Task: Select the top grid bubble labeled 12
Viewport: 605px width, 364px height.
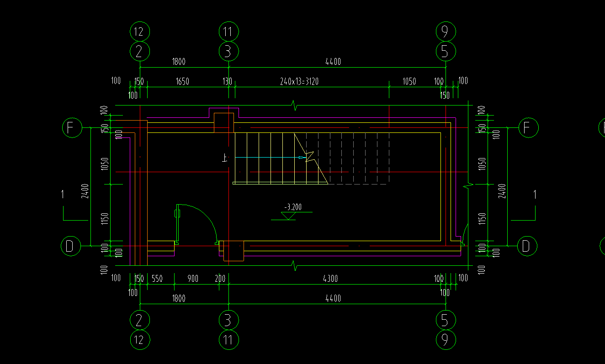Action: click(140, 32)
